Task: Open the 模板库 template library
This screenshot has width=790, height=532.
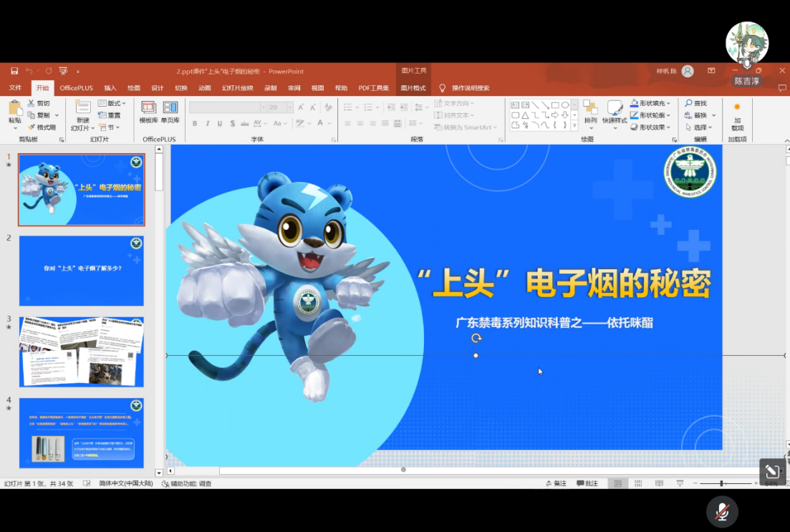Action: [x=148, y=112]
